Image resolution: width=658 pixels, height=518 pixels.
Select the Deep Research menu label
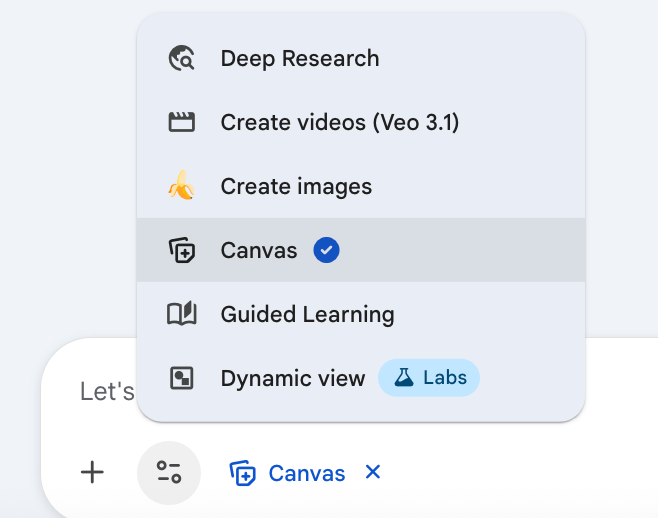click(300, 59)
